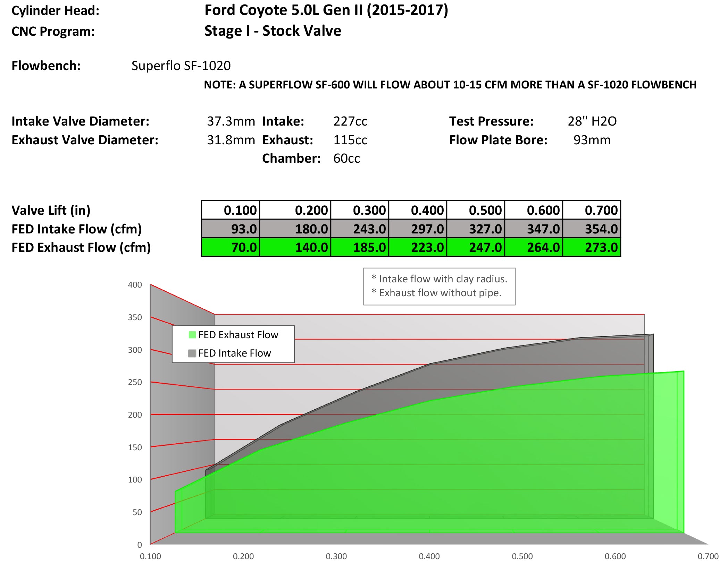Click the gray FED Intake Flow legend swatch
The image size is (728, 572).
(x=192, y=353)
